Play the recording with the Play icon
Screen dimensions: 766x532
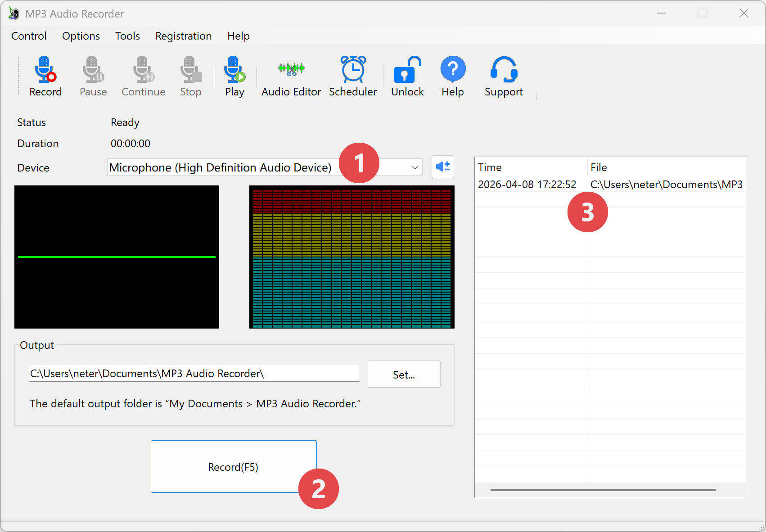tap(234, 70)
